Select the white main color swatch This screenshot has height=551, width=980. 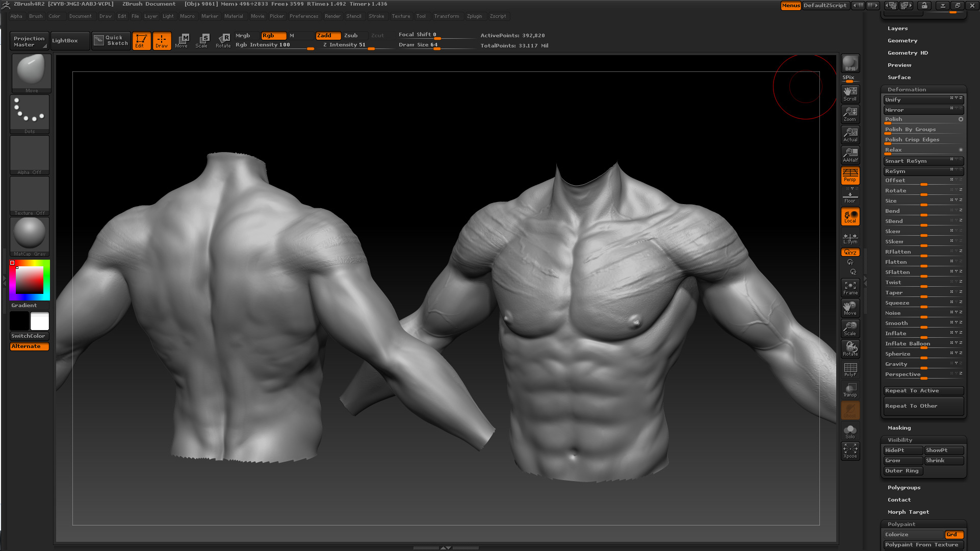click(x=40, y=321)
